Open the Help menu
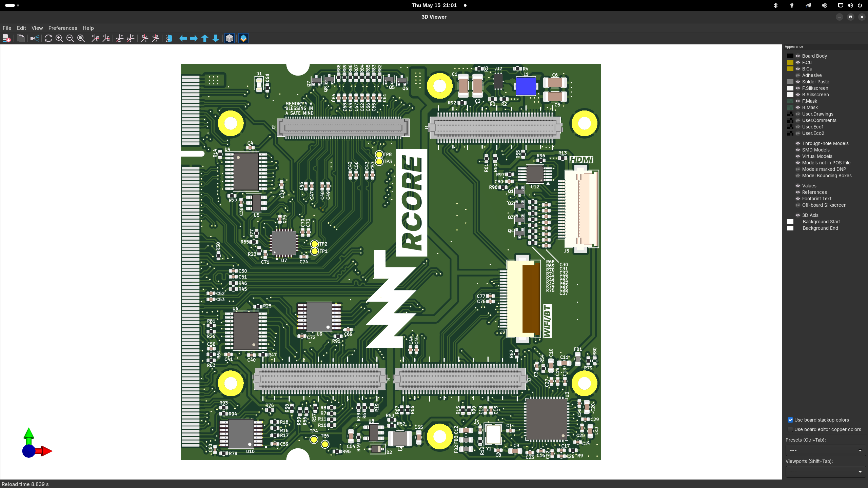This screenshot has width=868, height=488. [88, 28]
